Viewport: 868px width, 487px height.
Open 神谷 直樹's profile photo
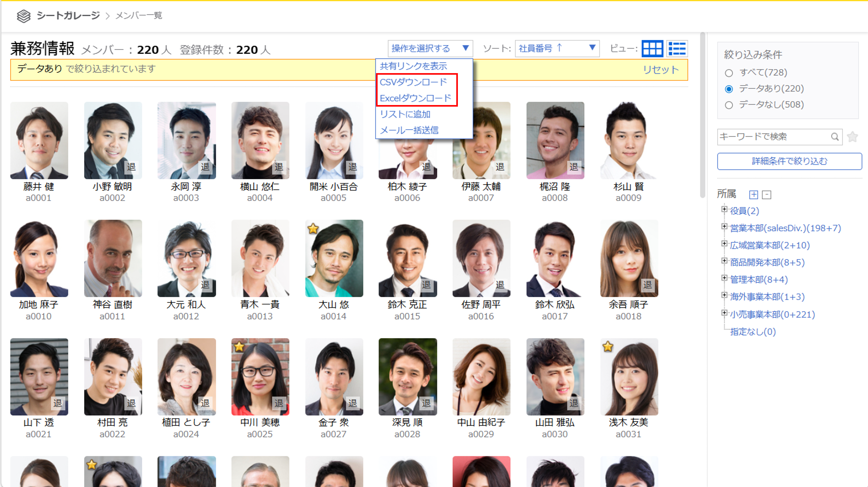pos(113,258)
